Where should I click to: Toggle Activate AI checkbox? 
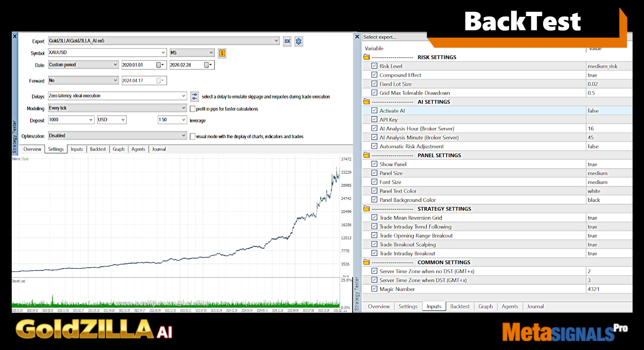[374, 111]
